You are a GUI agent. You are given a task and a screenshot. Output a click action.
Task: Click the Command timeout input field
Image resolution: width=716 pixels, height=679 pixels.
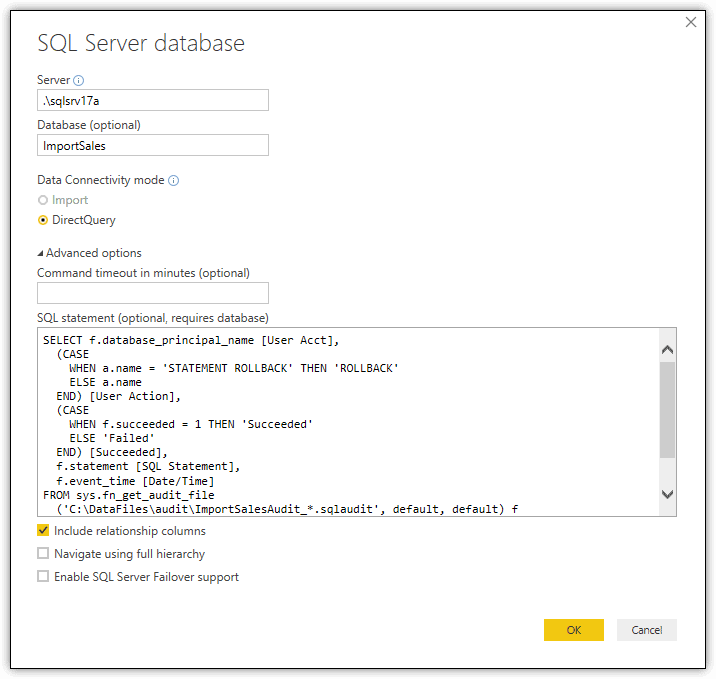click(x=153, y=293)
